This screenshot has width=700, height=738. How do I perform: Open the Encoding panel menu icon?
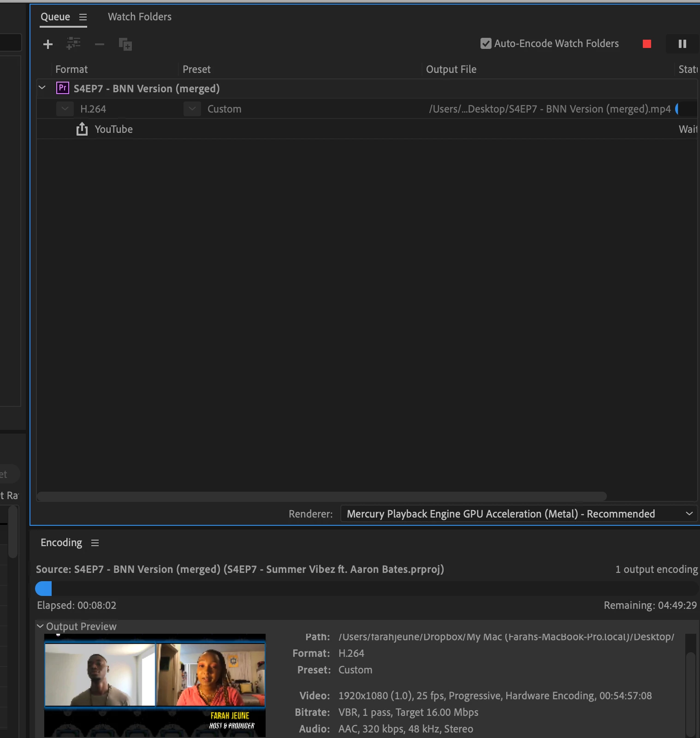(95, 543)
